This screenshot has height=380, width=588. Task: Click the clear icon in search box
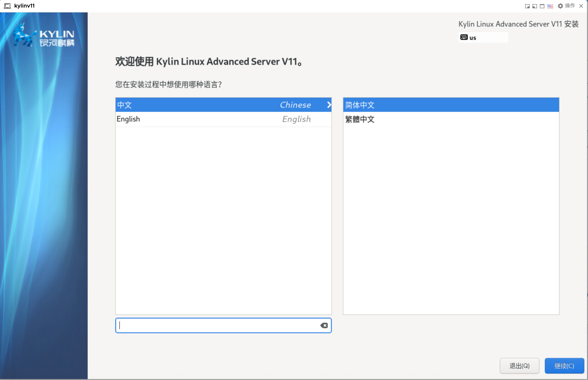[x=324, y=325]
